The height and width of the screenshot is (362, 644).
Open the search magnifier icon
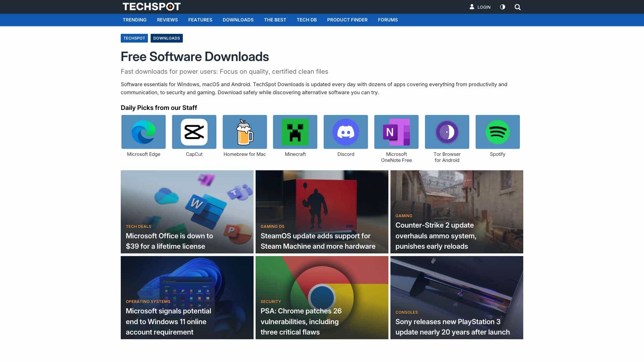tap(518, 7)
